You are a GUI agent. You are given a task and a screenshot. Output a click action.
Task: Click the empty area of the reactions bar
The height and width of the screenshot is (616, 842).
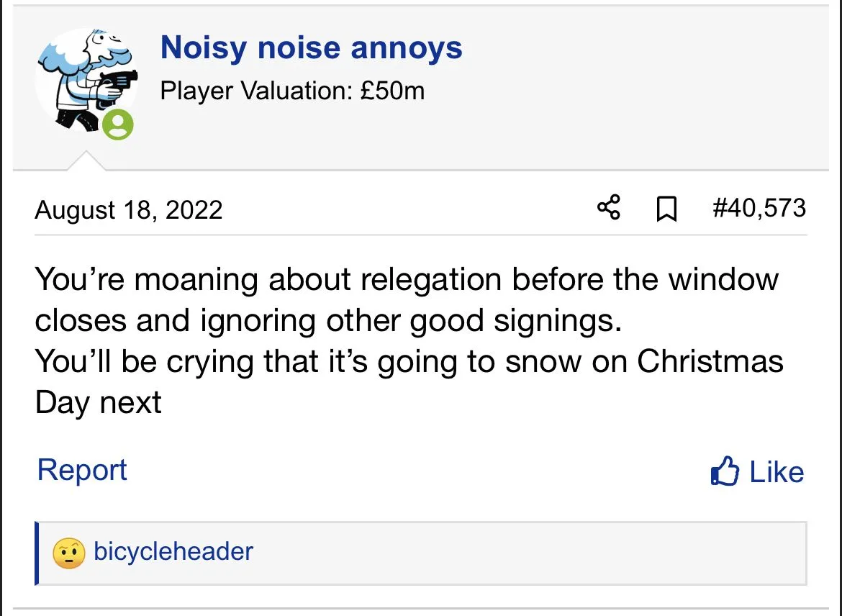(x=533, y=553)
